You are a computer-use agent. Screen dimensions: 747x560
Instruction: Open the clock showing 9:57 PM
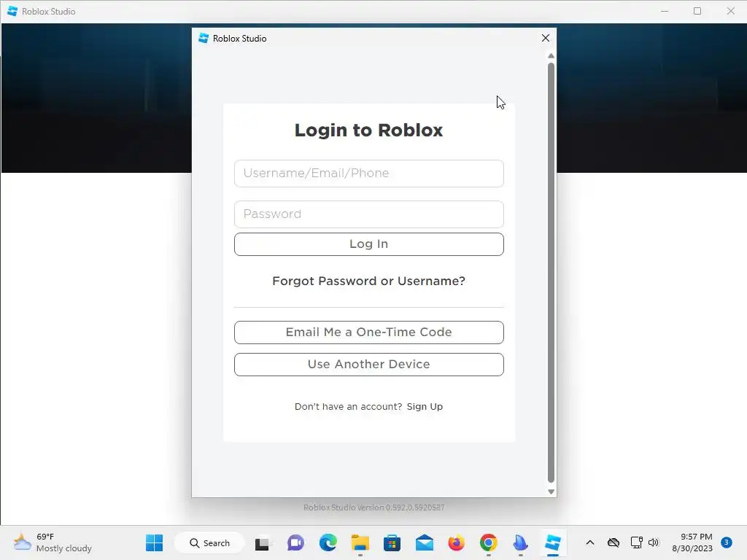point(692,542)
